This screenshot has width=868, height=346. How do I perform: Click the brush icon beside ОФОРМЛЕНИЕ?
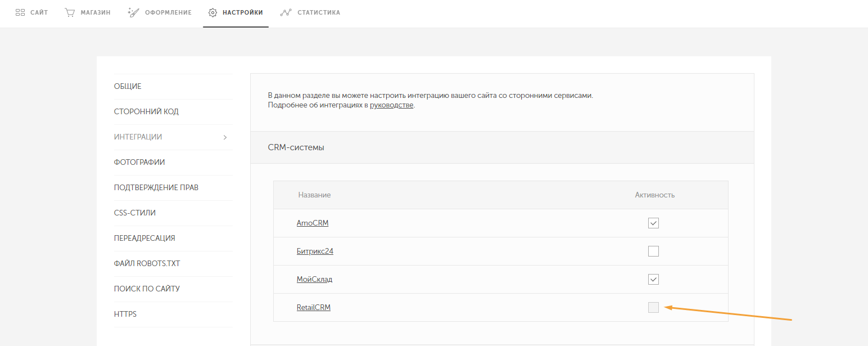[133, 12]
